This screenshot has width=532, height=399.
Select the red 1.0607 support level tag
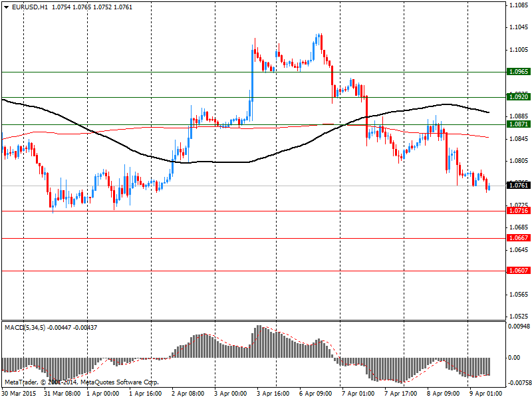(x=519, y=271)
